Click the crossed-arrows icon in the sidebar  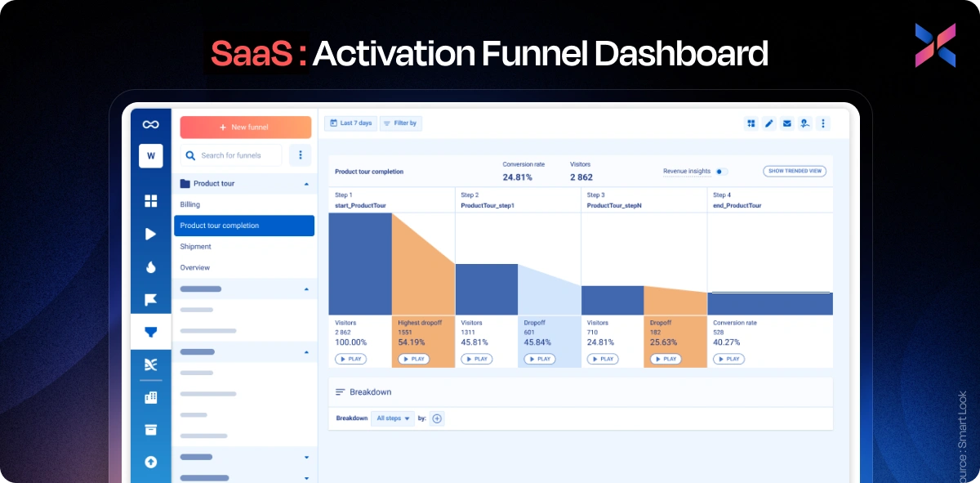pos(150,364)
